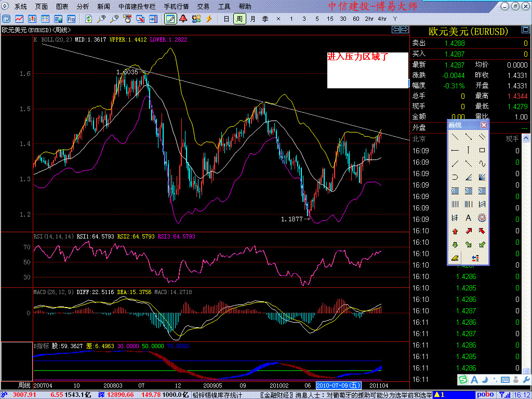Select the rectangle tool in 画线 palette
The height and width of the screenshot is (399, 532).
click(482, 150)
